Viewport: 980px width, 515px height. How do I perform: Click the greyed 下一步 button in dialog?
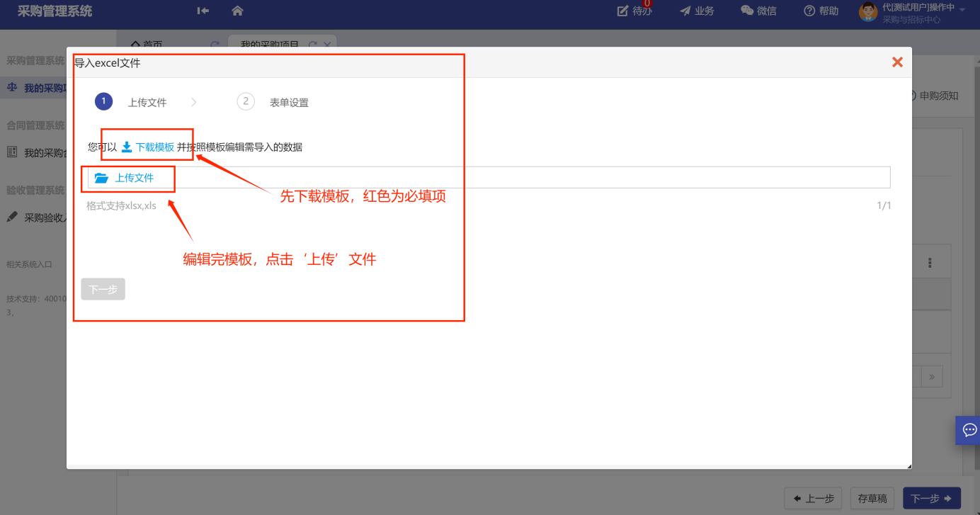pos(103,289)
